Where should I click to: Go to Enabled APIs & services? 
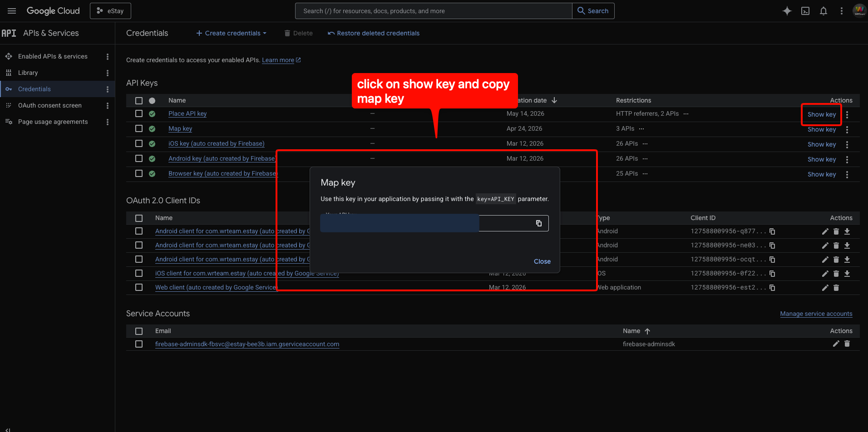(x=53, y=56)
